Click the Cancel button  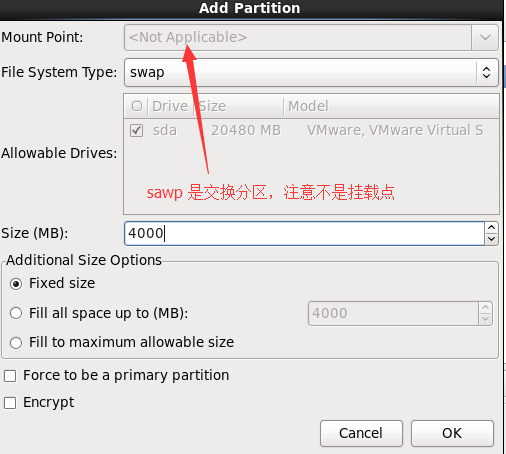pos(361,433)
